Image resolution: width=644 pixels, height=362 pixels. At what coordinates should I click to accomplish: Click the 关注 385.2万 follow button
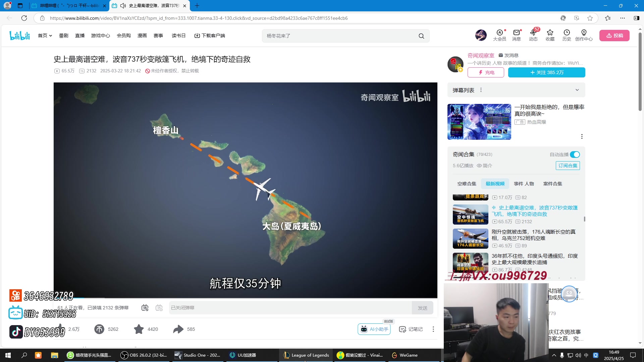[546, 72]
